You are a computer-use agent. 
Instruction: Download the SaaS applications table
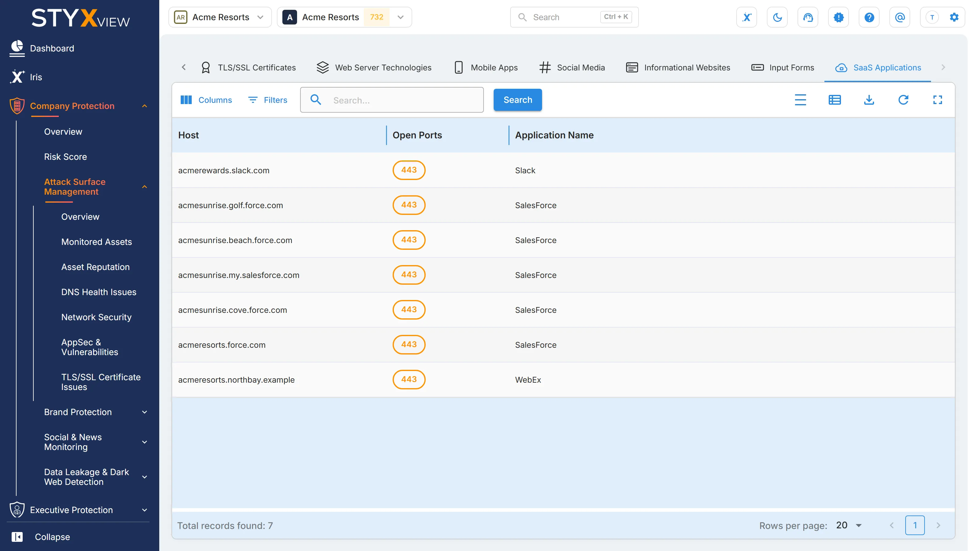coord(869,99)
